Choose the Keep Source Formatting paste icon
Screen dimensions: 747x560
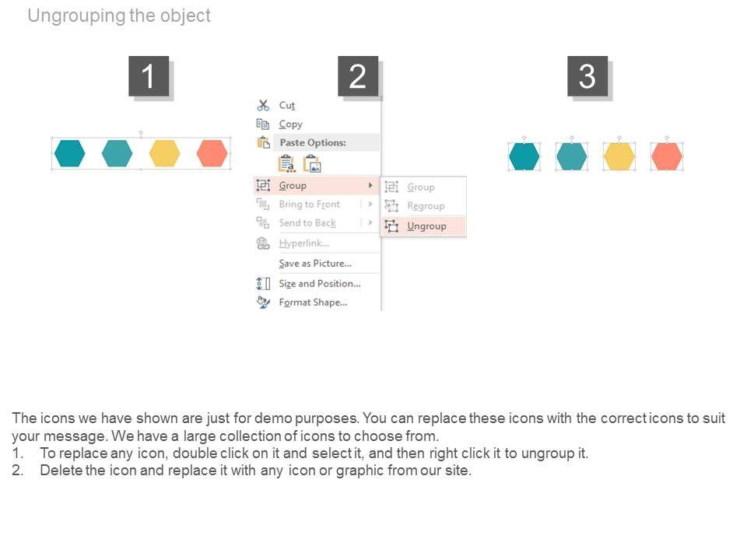[x=286, y=163]
